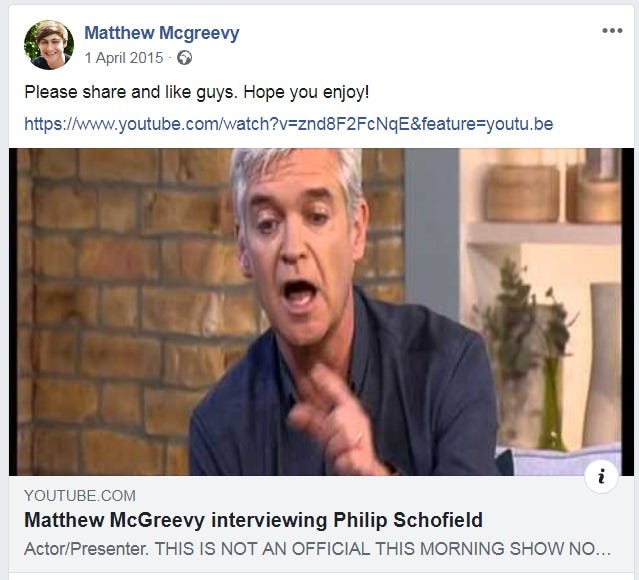639x580 pixels.
Task: Open the youtube.com/watch URL in the post
Action: (x=289, y=124)
